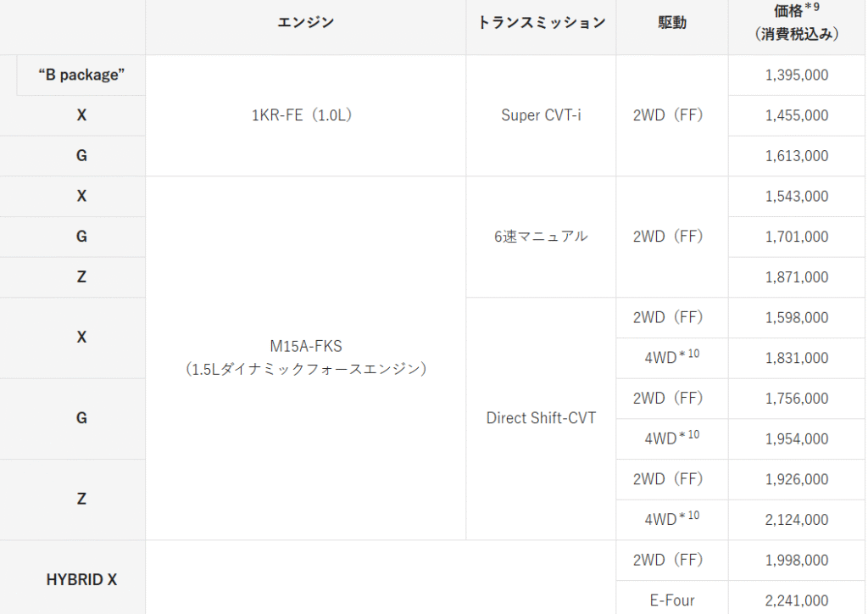Click the E-Four drive cell
The width and height of the screenshot is (868, 614).
[x=671, y=600]
